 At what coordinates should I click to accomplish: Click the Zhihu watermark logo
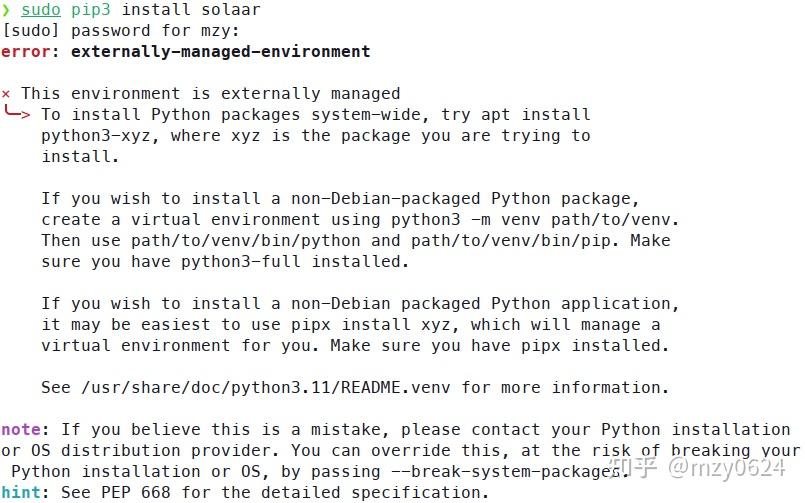pos(631,467)
